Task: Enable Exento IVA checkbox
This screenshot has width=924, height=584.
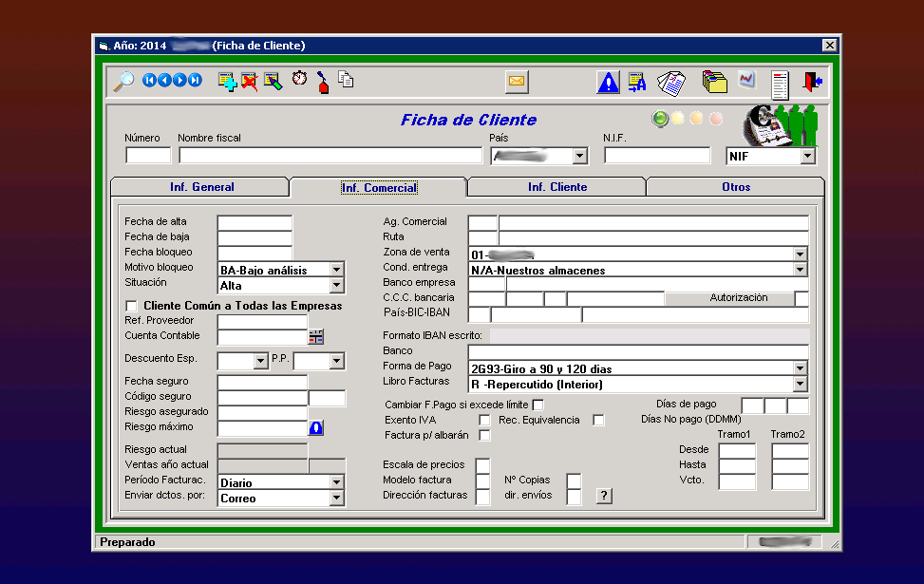Action: pyautogui.click(x=484, y=420)
